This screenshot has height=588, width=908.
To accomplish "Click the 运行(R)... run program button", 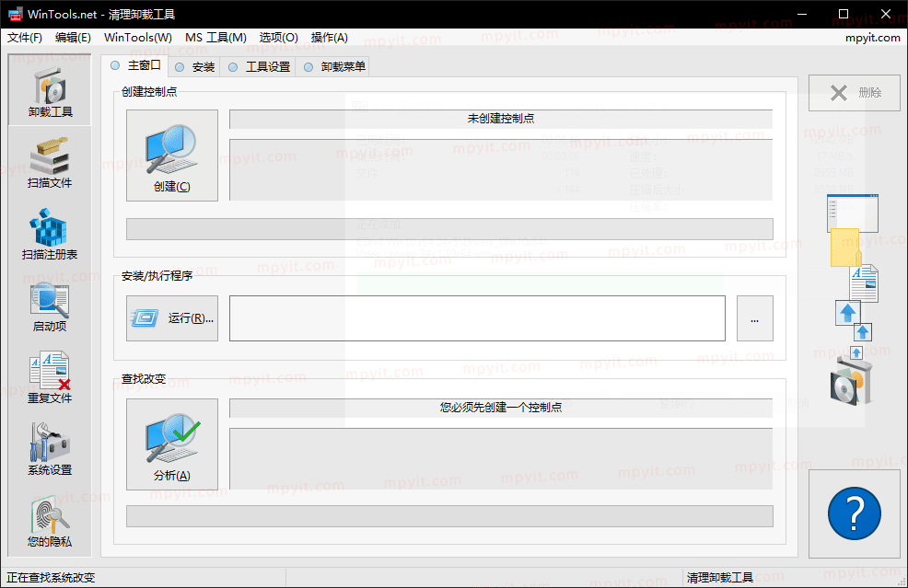I will pos(172,318).
